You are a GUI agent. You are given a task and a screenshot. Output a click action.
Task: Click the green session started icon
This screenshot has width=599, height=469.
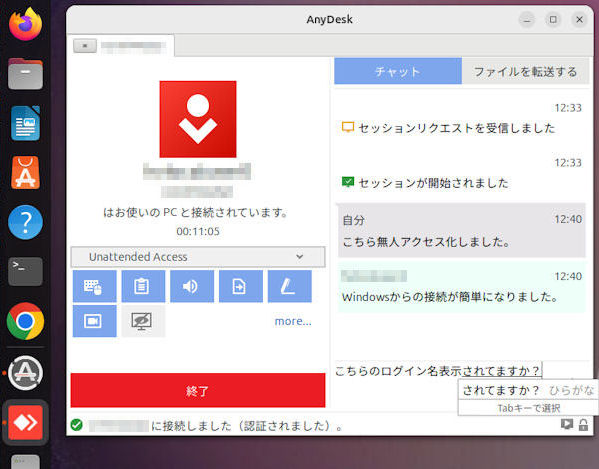pyautogui.click(x=348, y=182)
